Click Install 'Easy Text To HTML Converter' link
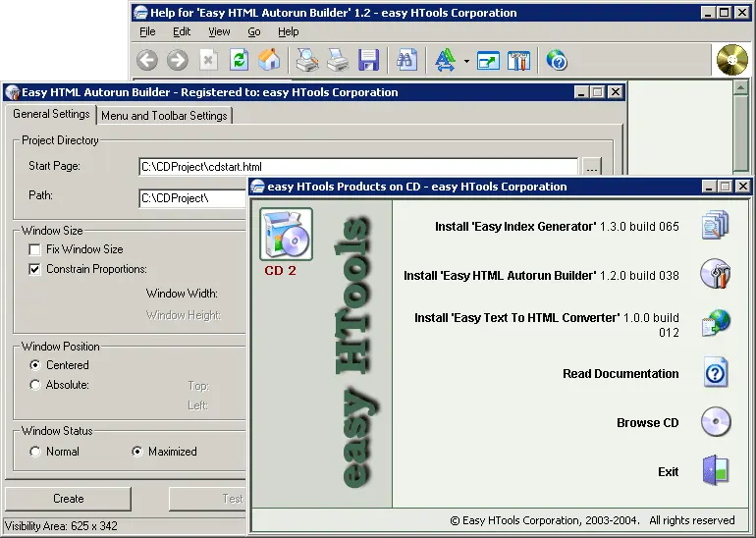This screenshot has width=756, height=538. (x=547, y=325)
